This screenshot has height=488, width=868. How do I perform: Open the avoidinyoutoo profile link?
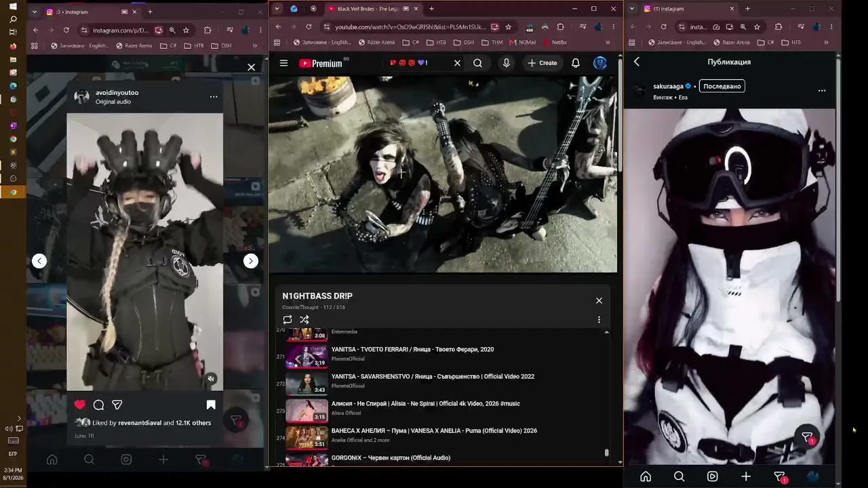click(117, 92)
